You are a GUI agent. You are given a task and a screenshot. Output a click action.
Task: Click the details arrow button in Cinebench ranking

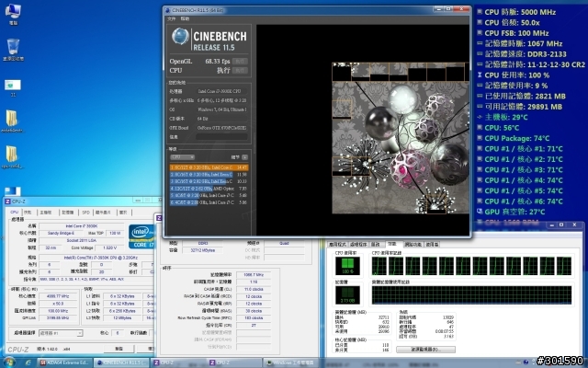(x=245, y=157)
